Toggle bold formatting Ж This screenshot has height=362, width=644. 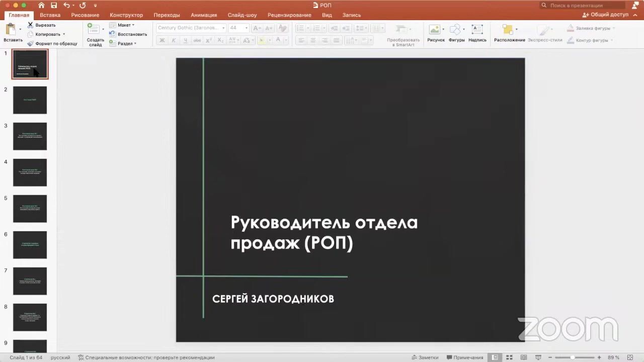pos(162,40)
